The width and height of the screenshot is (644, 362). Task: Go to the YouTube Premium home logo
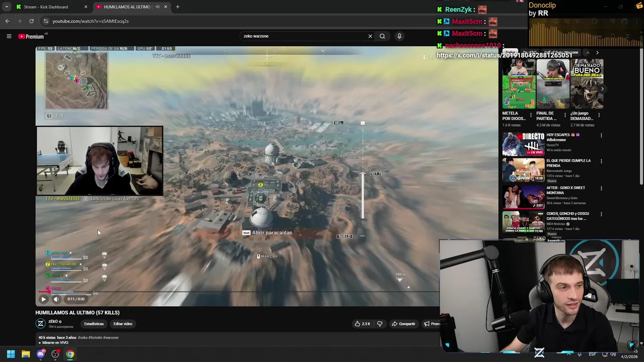tap(31, 36)
